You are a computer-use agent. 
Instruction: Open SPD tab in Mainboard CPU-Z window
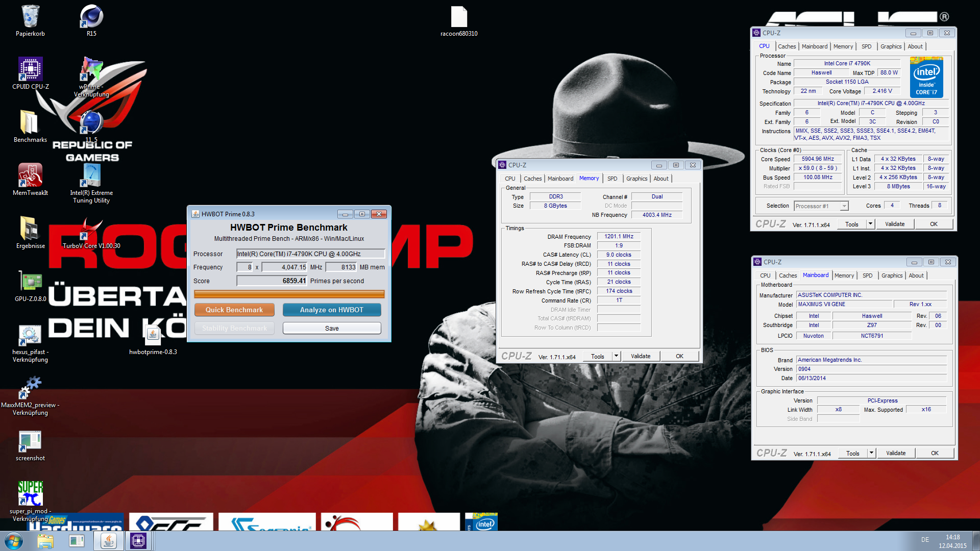[x=867, y=275]
